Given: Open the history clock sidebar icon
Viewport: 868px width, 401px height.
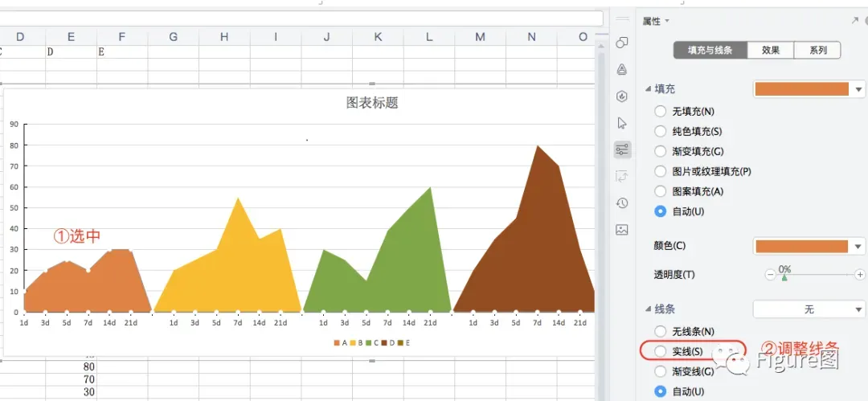Looking at the screenshot, I should pos(622,203).
